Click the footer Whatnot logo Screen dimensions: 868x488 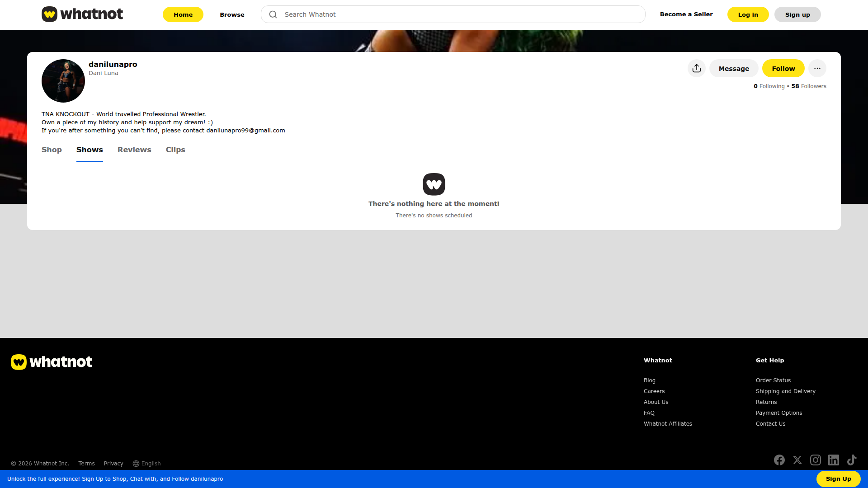(x=52, y=362)
